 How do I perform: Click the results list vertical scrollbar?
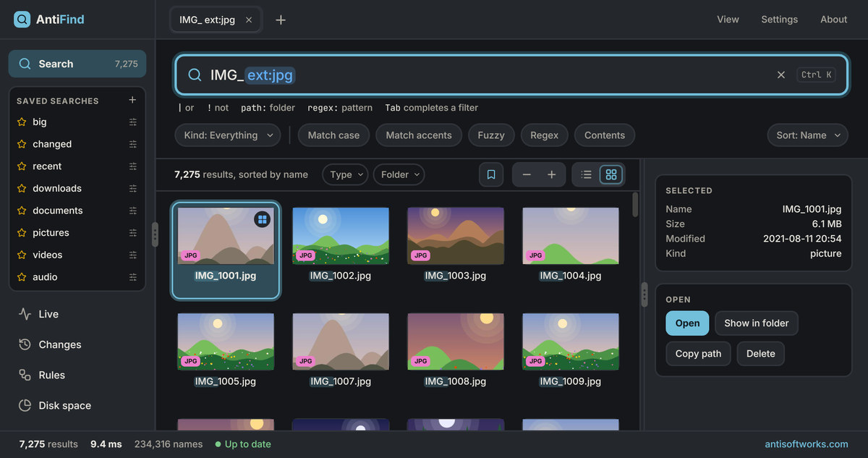[x=636, y=205]
